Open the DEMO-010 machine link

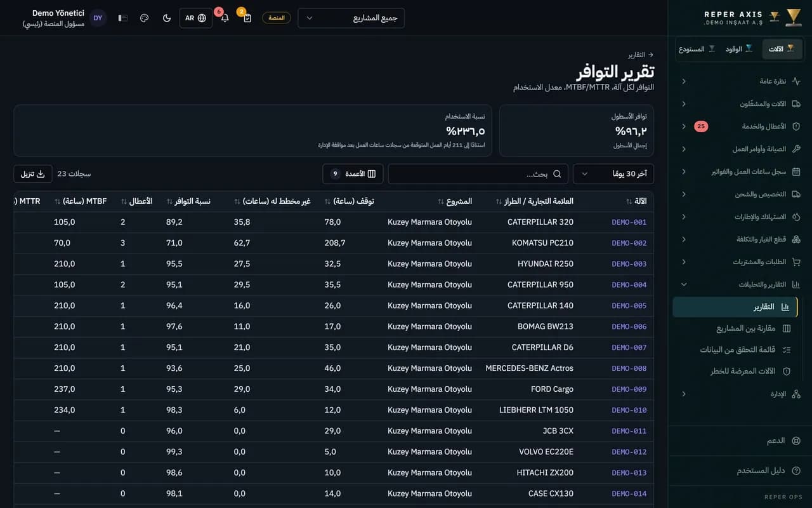click(629, 410)
